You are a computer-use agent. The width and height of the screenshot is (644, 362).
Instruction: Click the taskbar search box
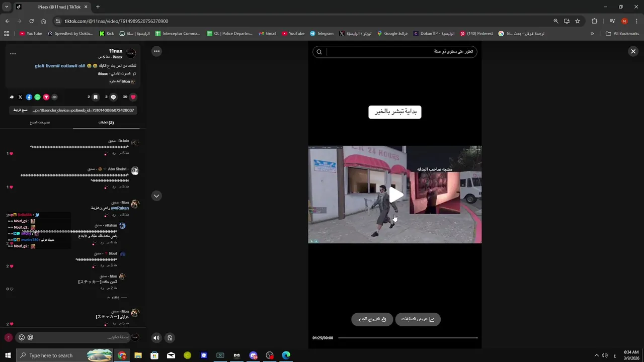click(65, 355)
